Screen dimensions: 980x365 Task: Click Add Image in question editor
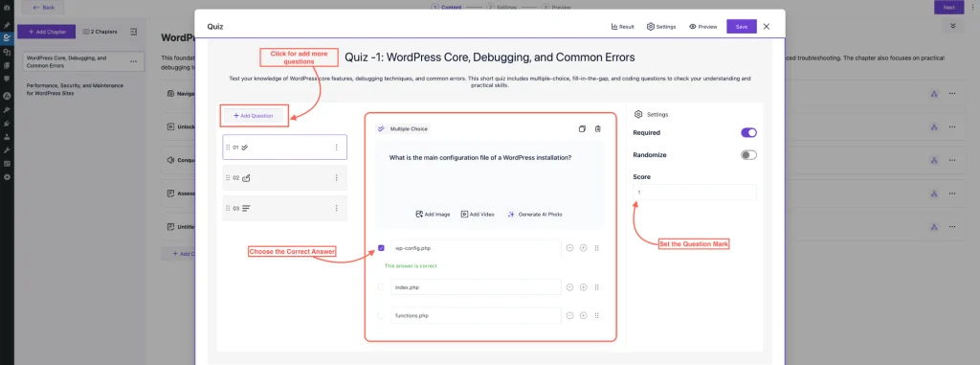pyautogui.click(x=433, y=215)
